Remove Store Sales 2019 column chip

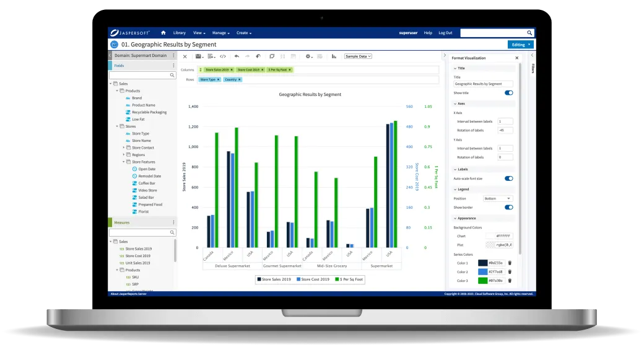click(x=232, y=70)
